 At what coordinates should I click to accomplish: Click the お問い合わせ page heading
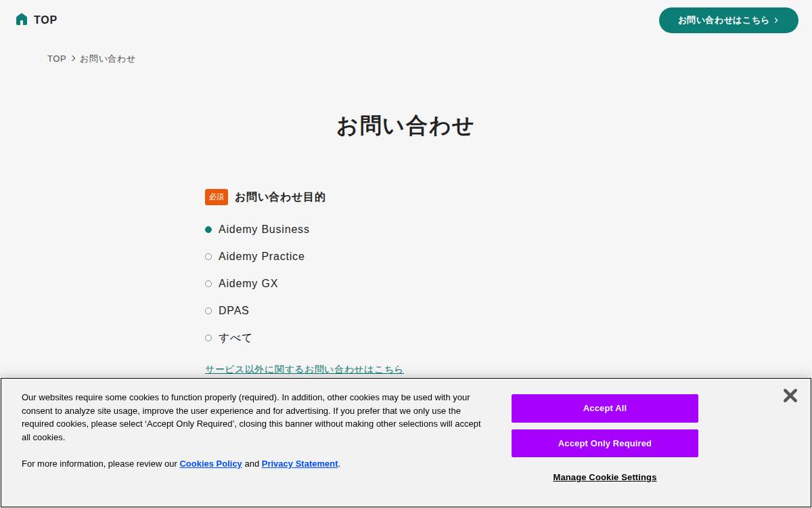(405, 126)
